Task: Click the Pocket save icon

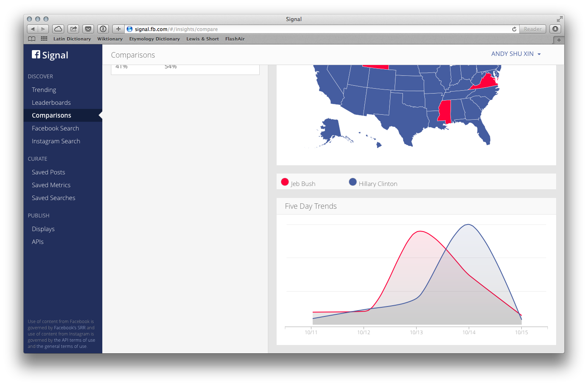Action: [88, 29]
